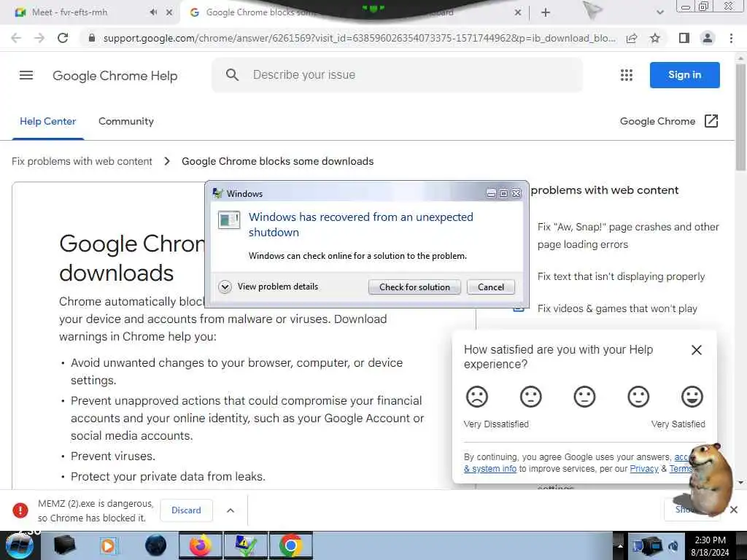Viewport: 747px width, 560px height.
Task: Open the black box taskbar icon
Action: pos(65,545)
